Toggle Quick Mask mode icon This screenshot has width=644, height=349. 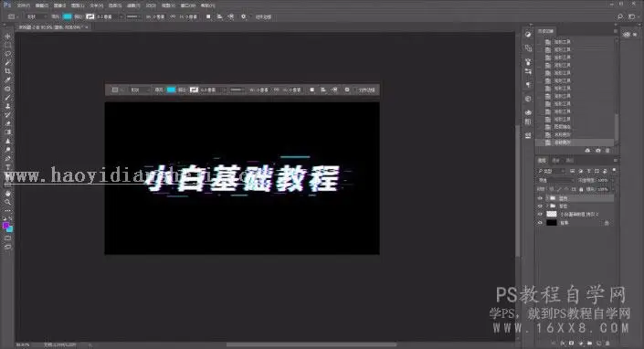click(8, 238)
